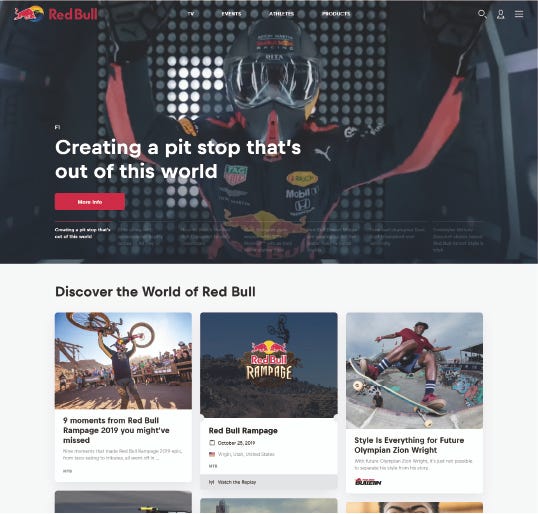Click the Red Bulletin logo

coord(368,482)
